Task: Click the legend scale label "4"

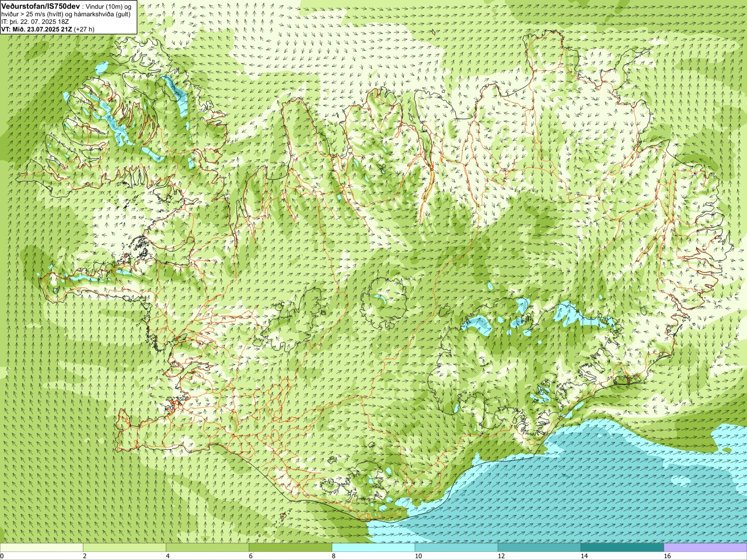Action: tap(168, 556)
